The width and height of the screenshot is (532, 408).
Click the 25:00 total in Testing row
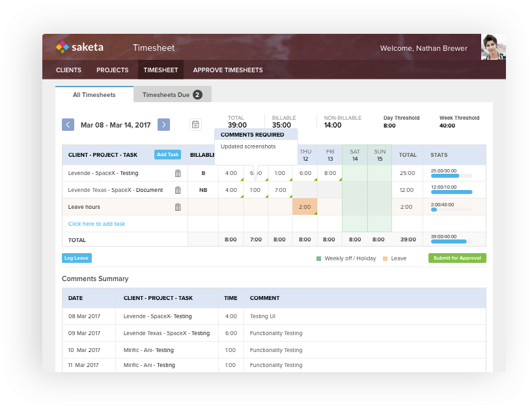407,173
